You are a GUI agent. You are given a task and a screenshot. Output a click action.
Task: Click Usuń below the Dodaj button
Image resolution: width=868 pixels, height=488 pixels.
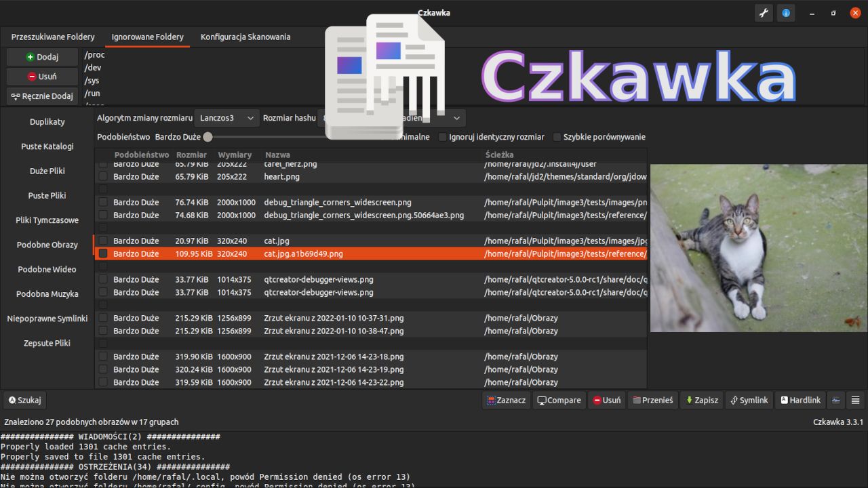[42, 77]
